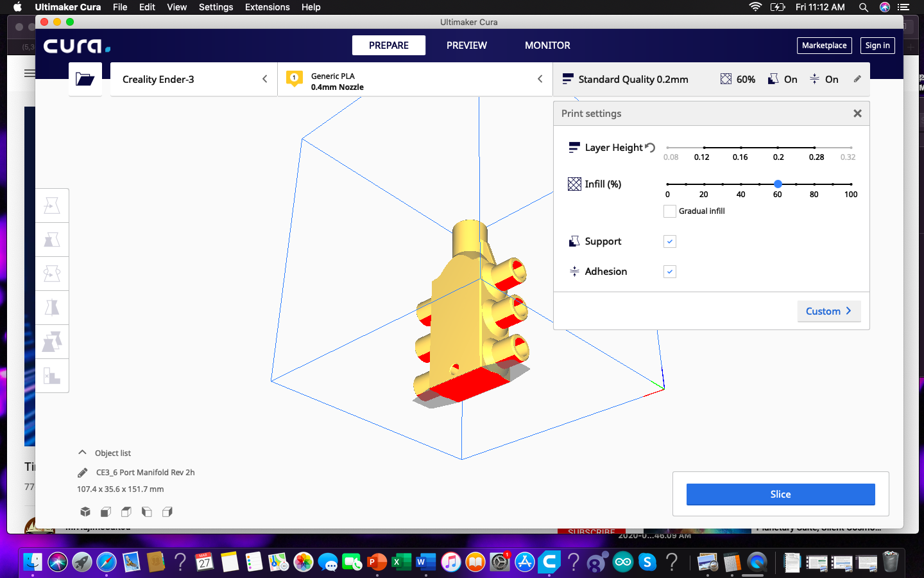Viewport: 924px width, 578px height.
Task: Select the Move tool in left toolbar
Action: pos(52,206)
